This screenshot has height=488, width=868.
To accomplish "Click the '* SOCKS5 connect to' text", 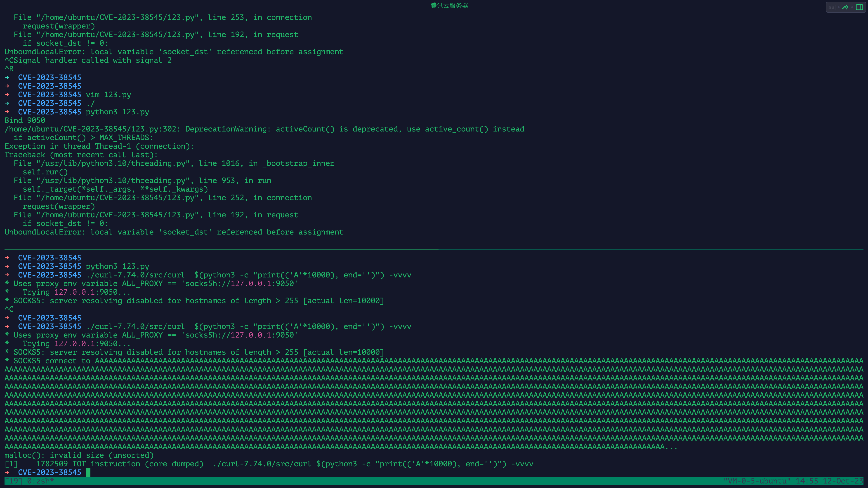I will (x=47, y=361).
